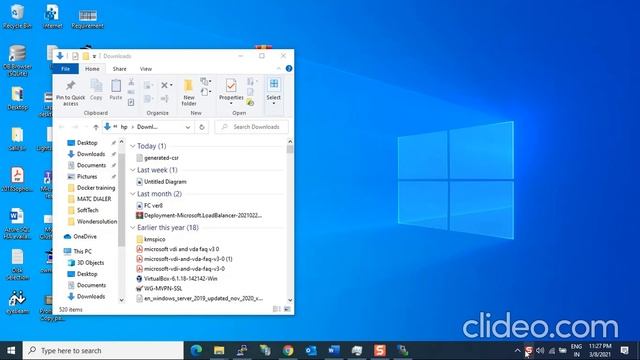This screenshot has height=360, width=640.
Task: Select the DB Browser (SQLite) desktop icon
Action: 17,60
